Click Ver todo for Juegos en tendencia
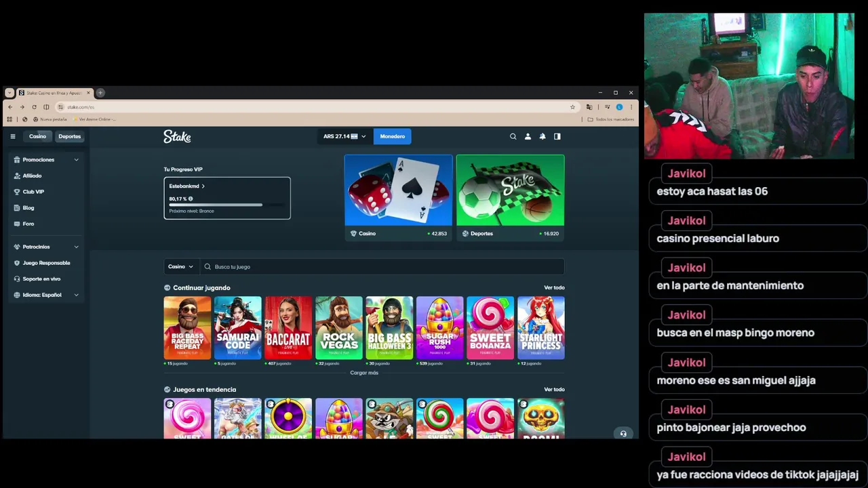 pos(554,389)
